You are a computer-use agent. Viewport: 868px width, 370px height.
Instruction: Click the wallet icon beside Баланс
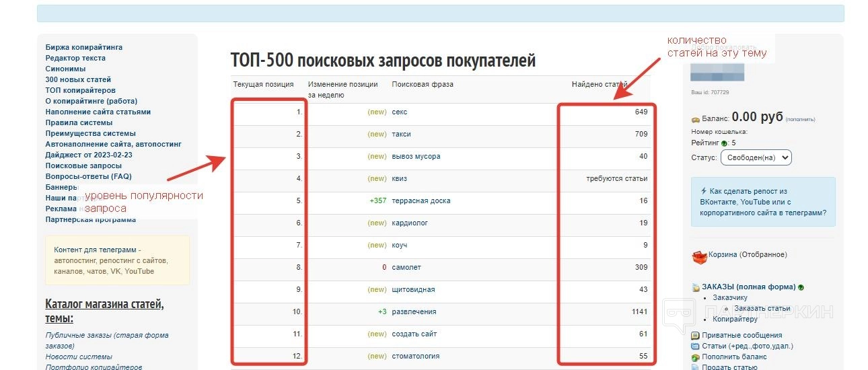coord(695,120)
